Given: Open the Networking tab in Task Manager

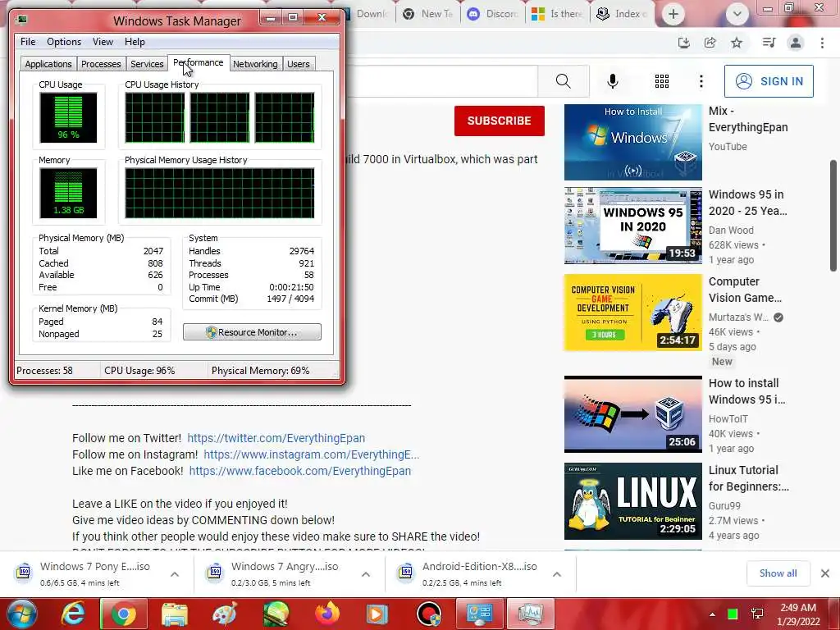Looking at the screenshot, I should [x=255, y=64].
